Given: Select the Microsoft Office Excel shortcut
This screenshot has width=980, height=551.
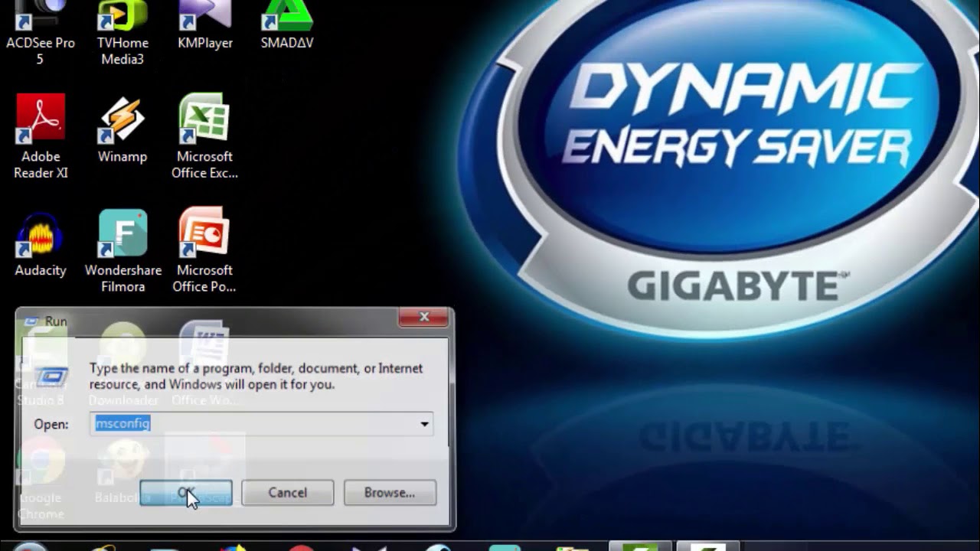Looking at the screenshot, I should tap(204, 137).
